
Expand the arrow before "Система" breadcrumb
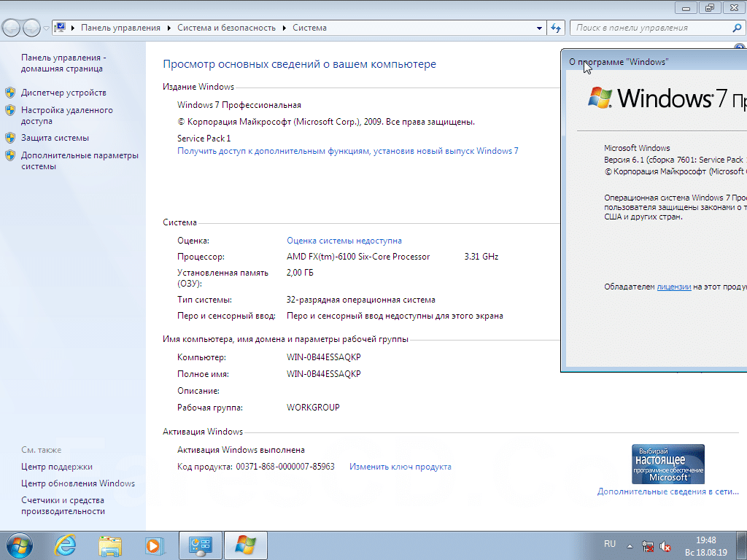(x=285, y=28)
